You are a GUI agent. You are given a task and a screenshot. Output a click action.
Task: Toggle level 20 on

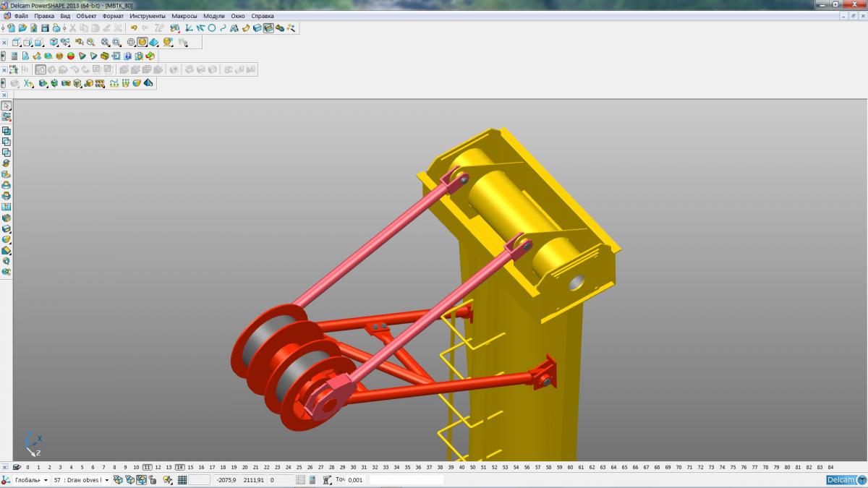(x=245, y=467)
